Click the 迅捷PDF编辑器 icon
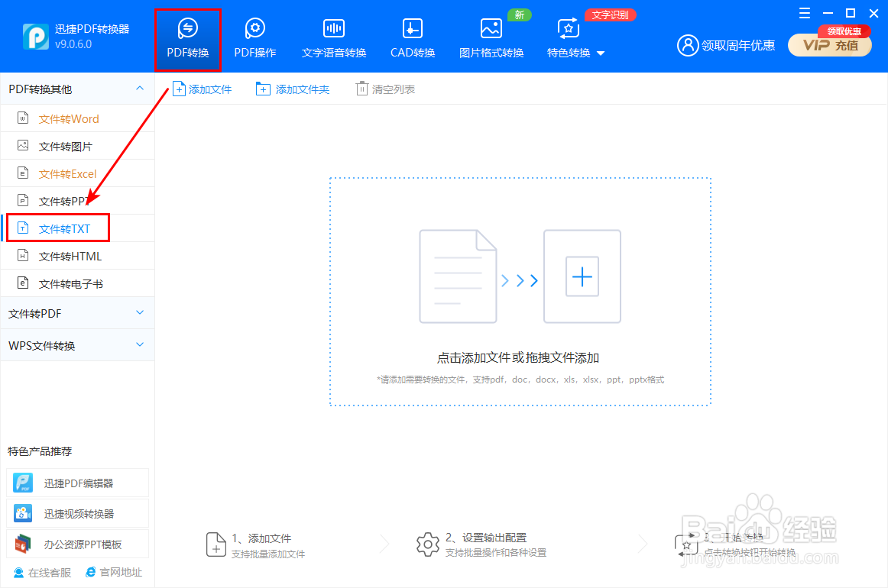This screenshot has width=888, height=588. 23,483
